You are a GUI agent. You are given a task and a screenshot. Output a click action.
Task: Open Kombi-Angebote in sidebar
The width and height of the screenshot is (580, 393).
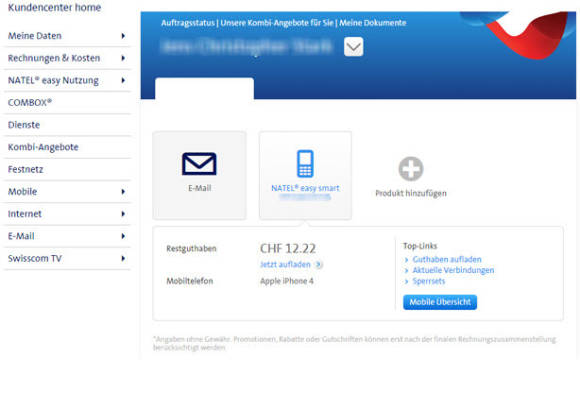[x=43, y=147]
